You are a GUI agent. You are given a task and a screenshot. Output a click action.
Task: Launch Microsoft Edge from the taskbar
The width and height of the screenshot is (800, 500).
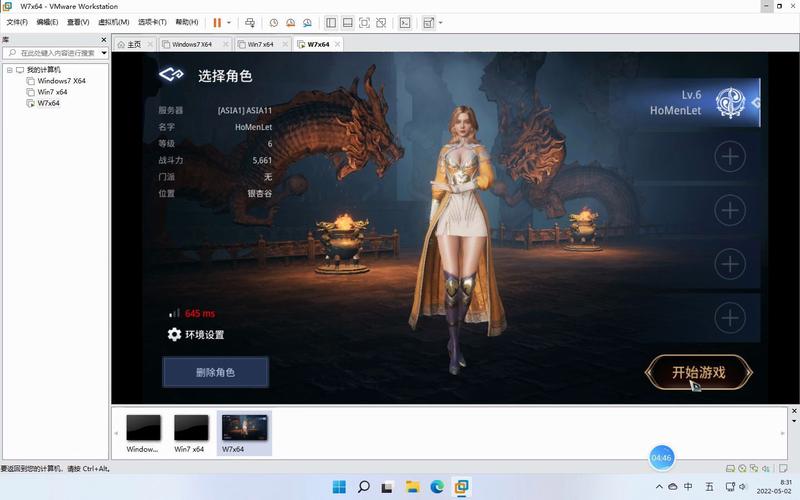point(437,487)
